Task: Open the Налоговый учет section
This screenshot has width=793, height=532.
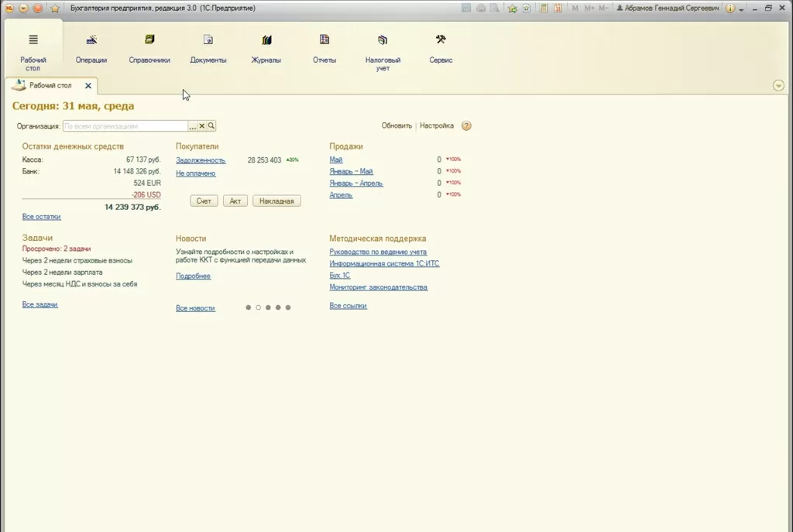Action: (x=383, y=52)
